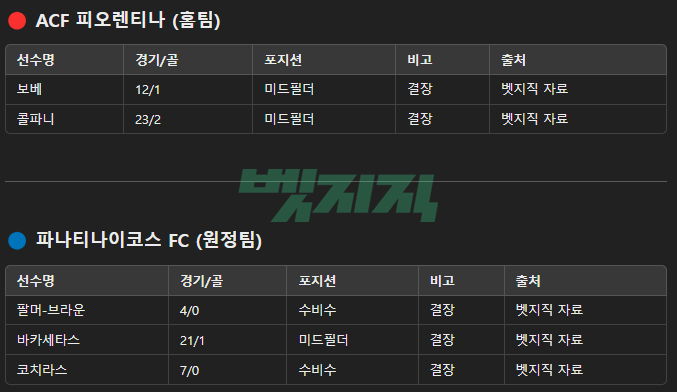Click the 출처 header in the Panathinaikos table

coord(528,281)
